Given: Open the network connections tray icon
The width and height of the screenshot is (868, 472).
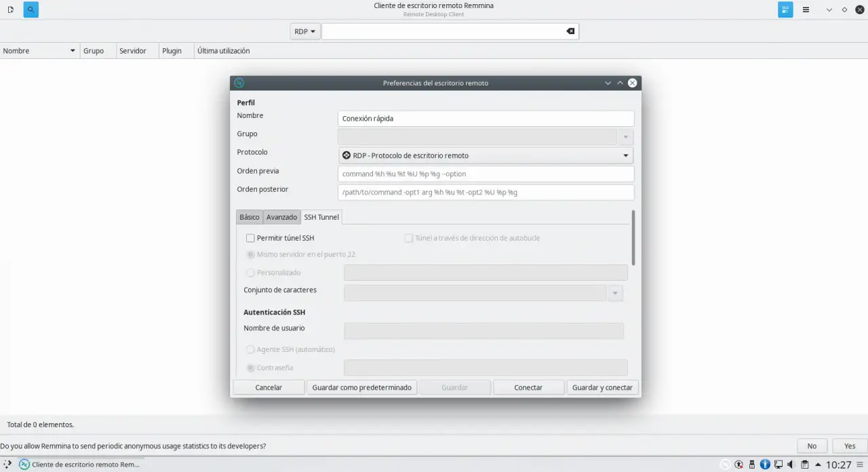Looking at the screenshot, I should [778, 465].
